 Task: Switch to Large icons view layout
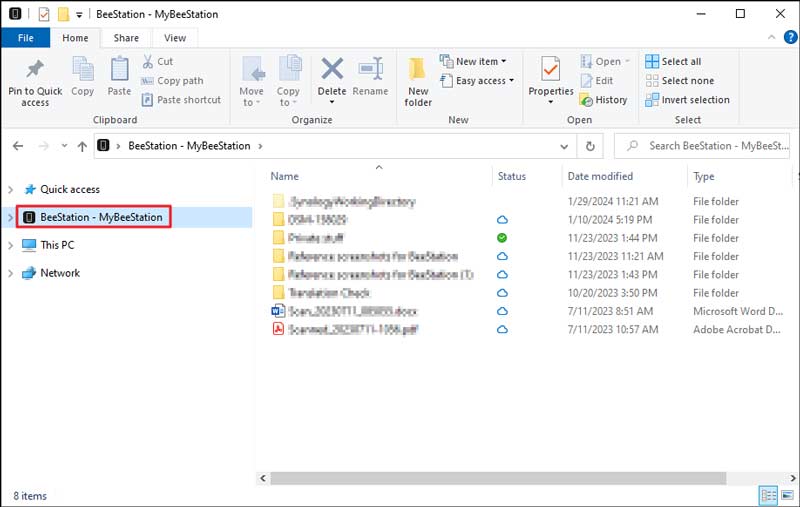pos(787,495)
